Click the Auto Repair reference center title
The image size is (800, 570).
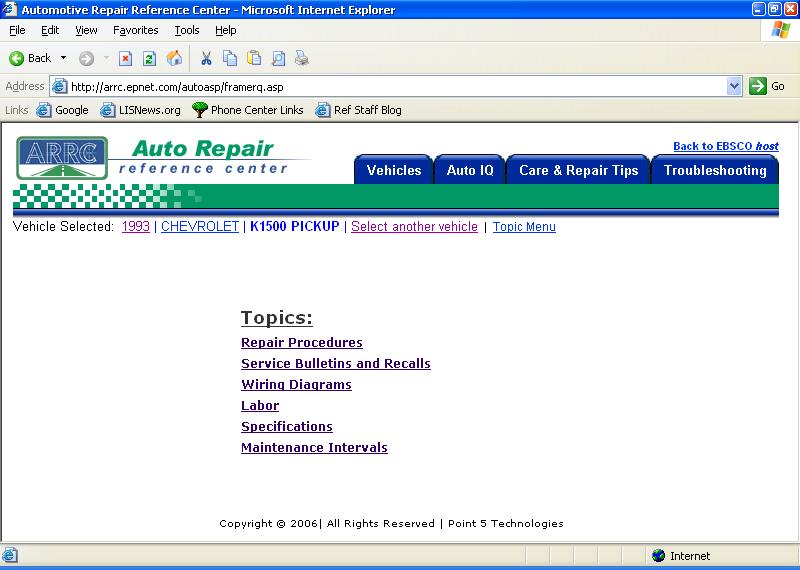203,157
